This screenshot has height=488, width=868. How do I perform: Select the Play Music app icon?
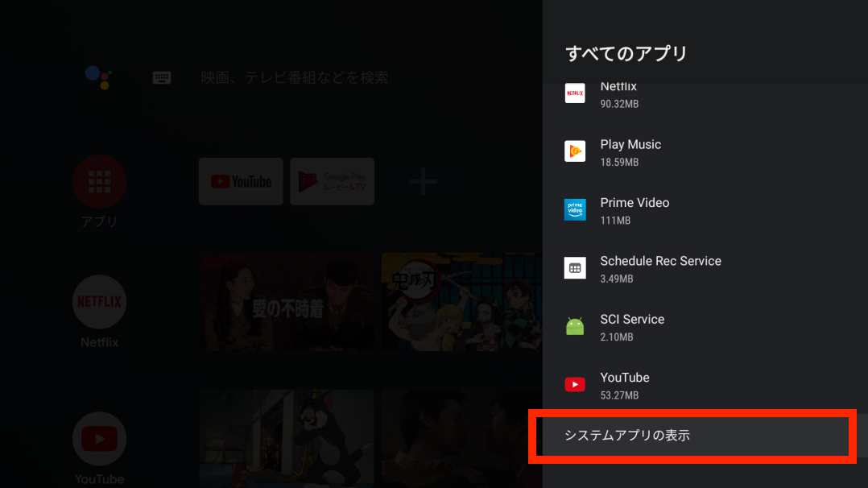point(575,151)
